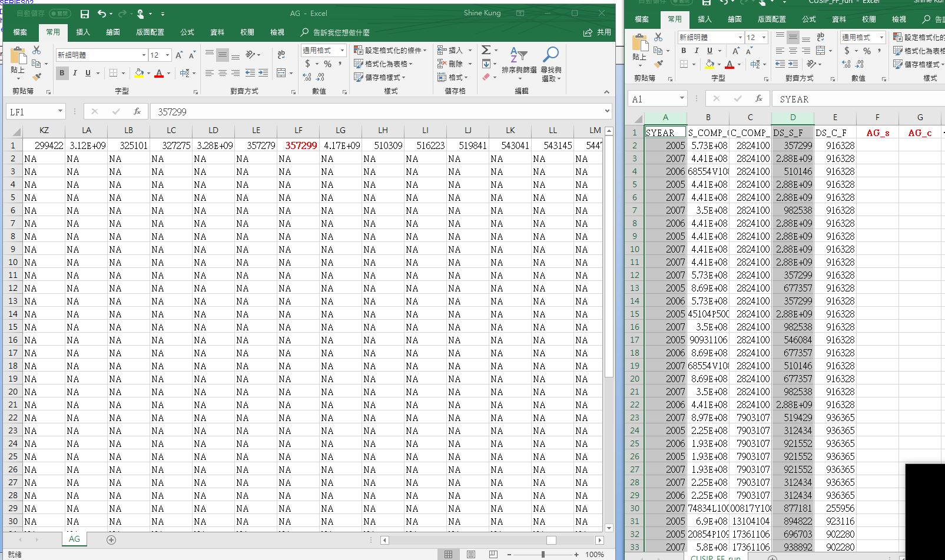Toggle Bold in AG window
Screen dimensions: 945x560
(62, 73)
